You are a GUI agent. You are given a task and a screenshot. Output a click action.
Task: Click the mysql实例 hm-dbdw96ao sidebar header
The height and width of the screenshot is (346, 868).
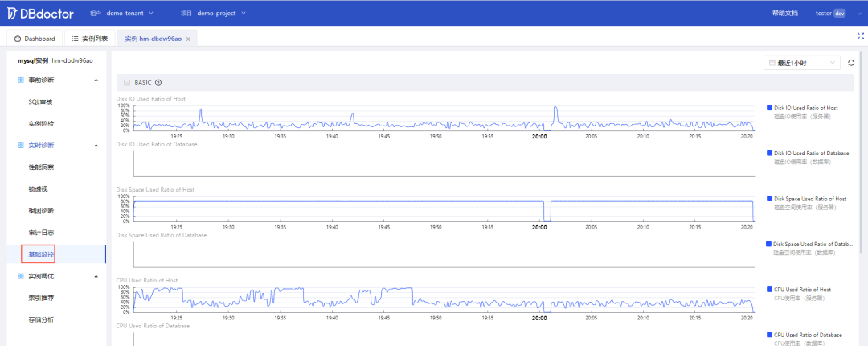[55, 60]
